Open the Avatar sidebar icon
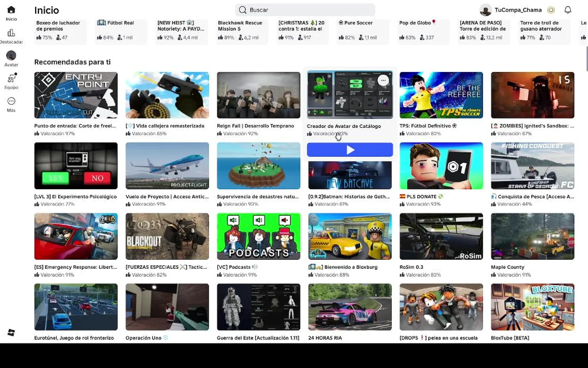 tap(11, 56)
